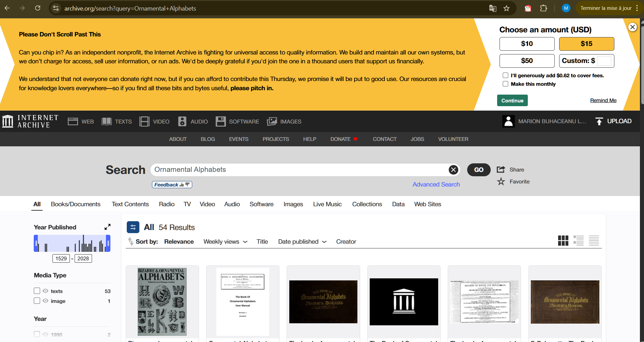Toggle sort direction arrows near Sort by
The width and height of the screenshot is (644, 342).
pos(131,242)
